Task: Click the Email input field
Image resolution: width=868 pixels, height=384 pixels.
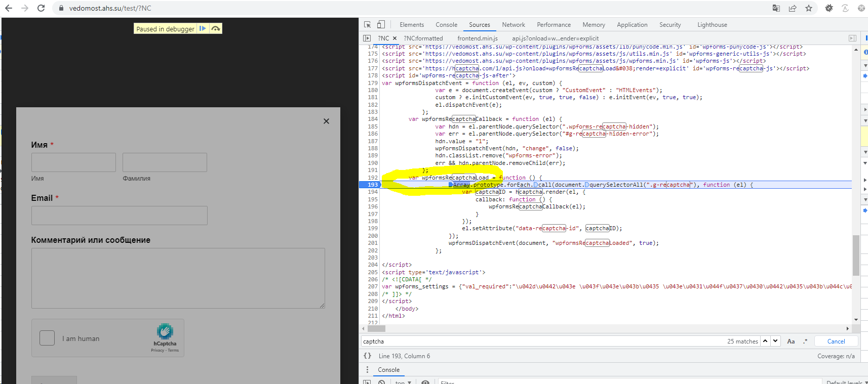Action: pos(120,216)
